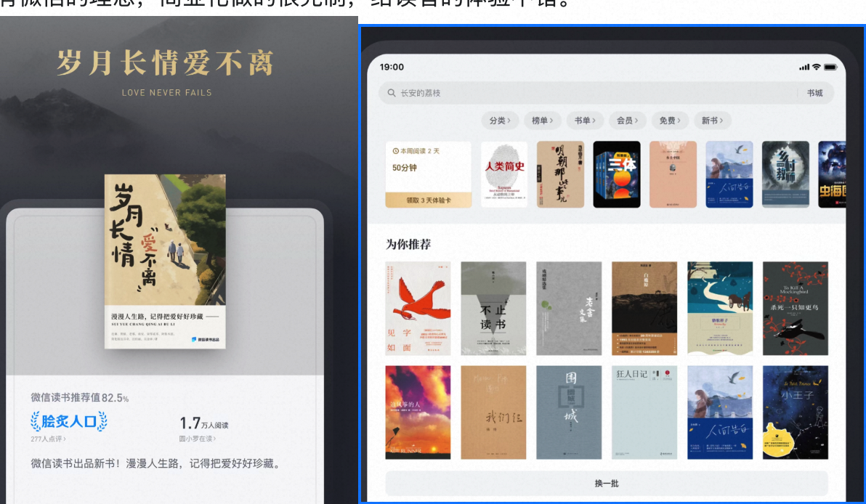
Task: Open the pink-cover book in top shelf
Action: [673, 174]
